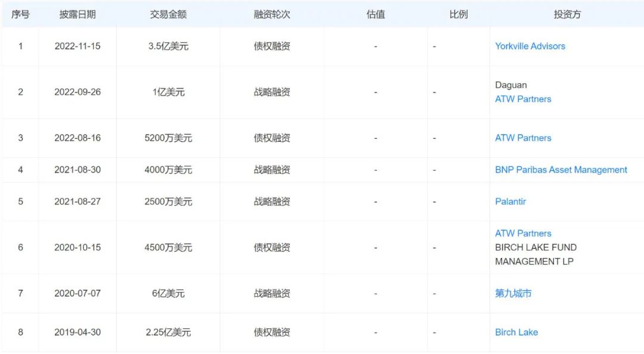The width and height of the screenshot is (644, 354).
Task: Select the date 2021-08-27
Action: coord(78,201)
